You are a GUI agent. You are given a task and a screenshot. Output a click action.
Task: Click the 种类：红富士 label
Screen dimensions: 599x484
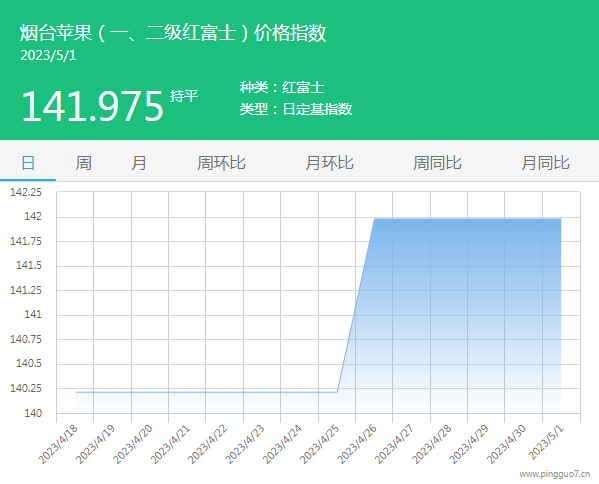[x=282, y=87]
